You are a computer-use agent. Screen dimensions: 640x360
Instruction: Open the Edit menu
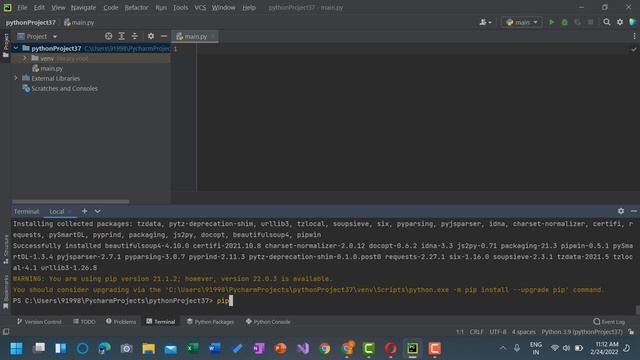(39, 7)
